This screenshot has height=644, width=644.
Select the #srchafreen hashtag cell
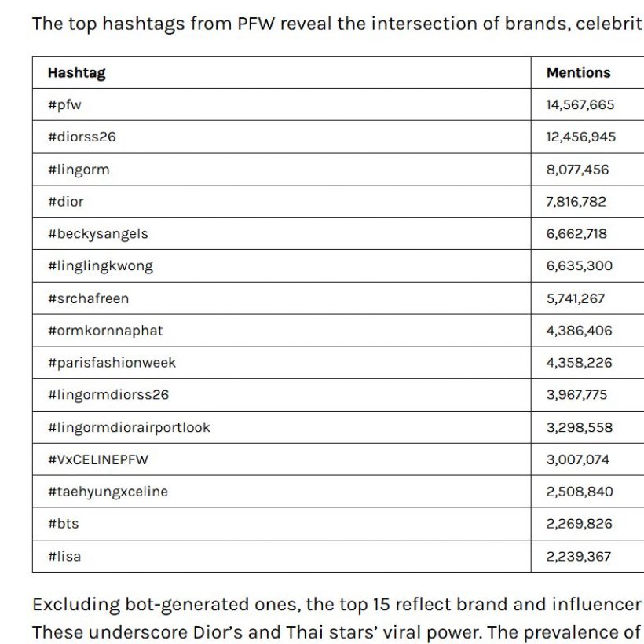88,298
